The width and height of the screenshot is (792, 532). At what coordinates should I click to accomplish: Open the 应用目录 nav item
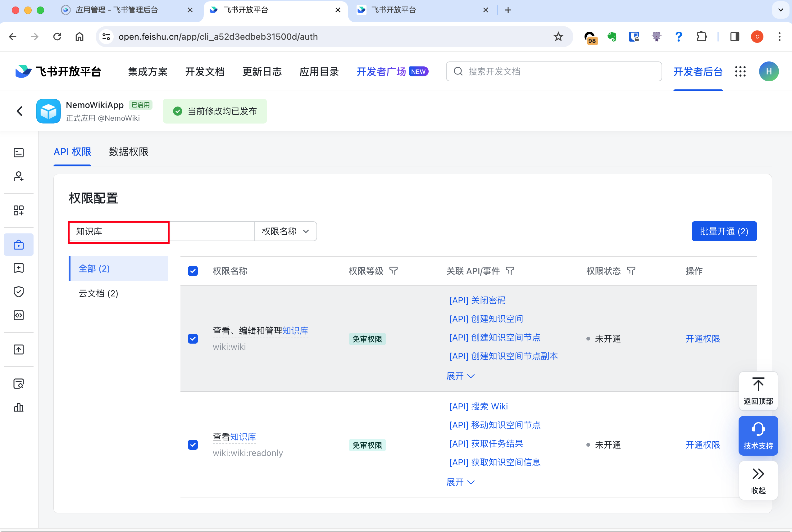(319, 72)
